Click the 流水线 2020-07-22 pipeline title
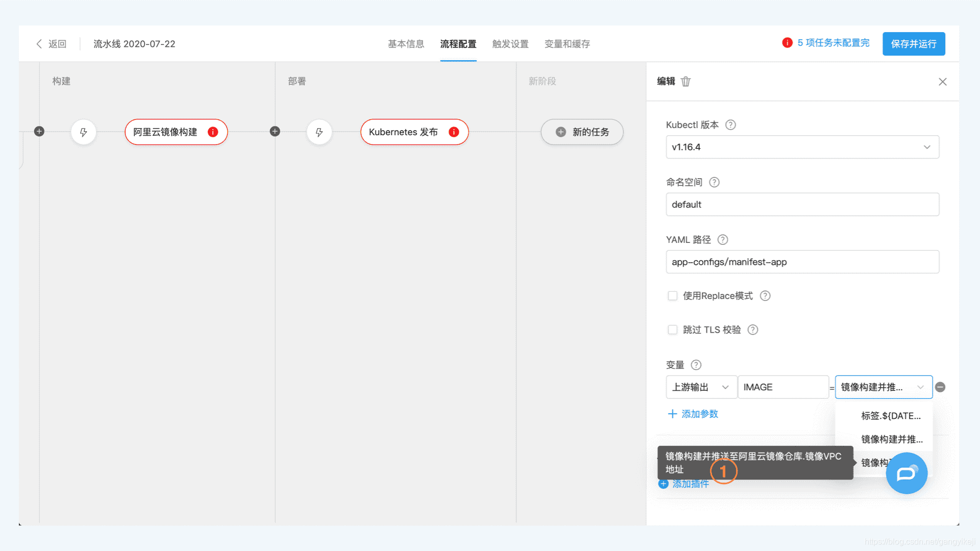Screen dimensions: 980x551 [134, 44]
